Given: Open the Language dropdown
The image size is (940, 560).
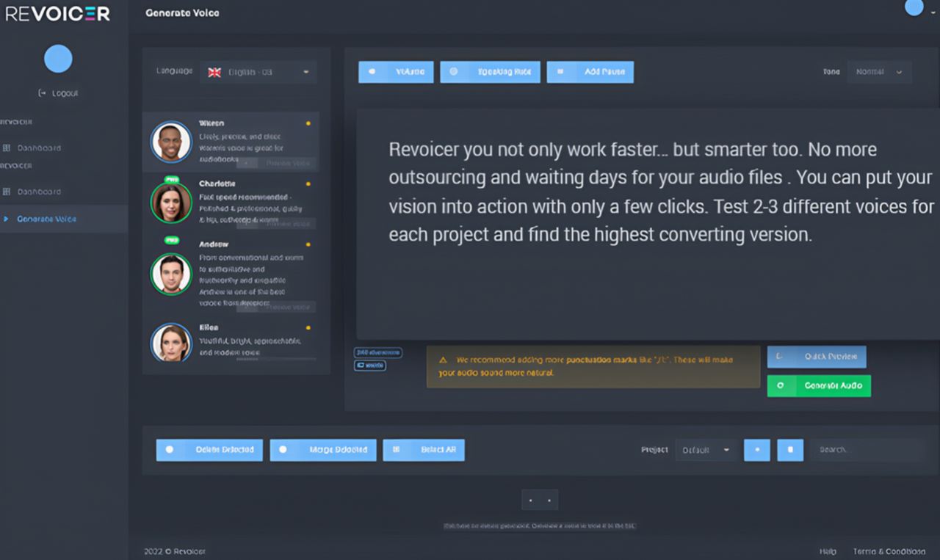Looking at the screenshot, I should click(258, 72).
